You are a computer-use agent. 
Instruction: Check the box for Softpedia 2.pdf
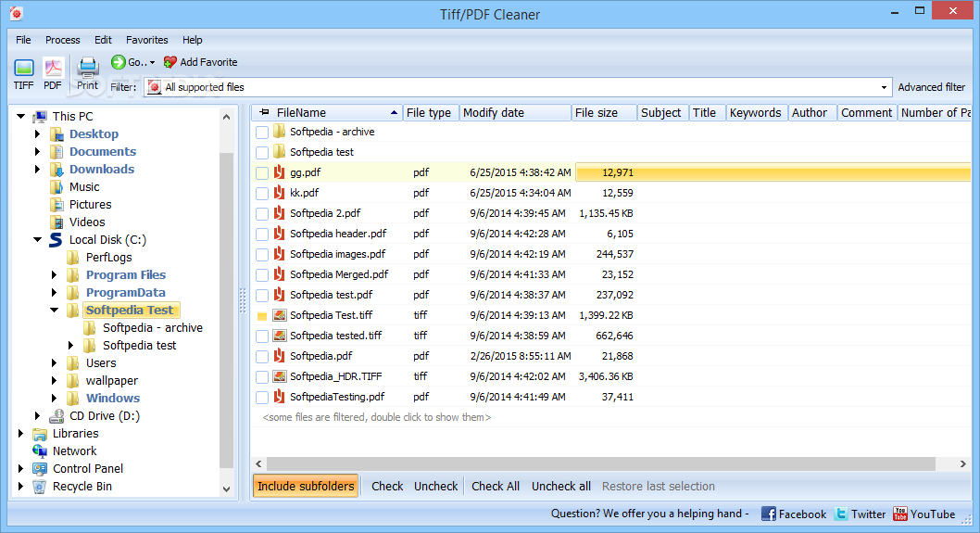[x=262, y=214]
